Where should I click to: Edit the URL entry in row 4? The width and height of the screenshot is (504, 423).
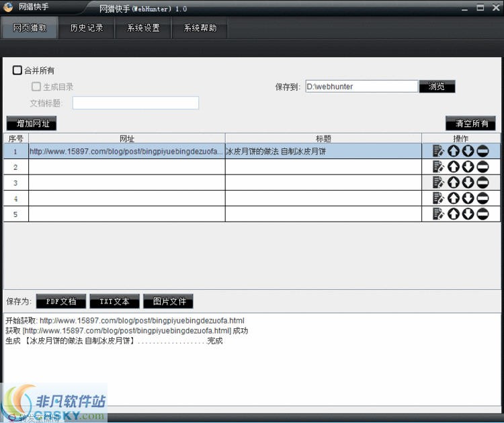tap(438, 198)
